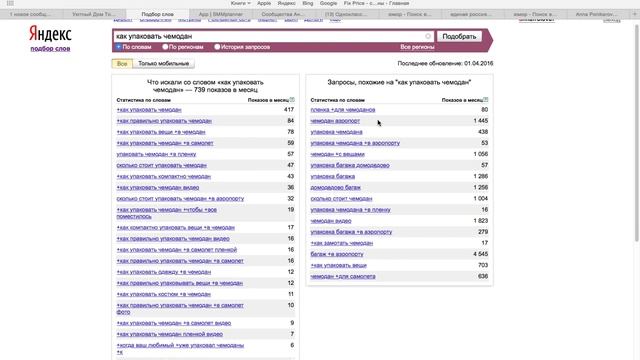Switch to the 'единая россия' tab

[x=471, y=14]
